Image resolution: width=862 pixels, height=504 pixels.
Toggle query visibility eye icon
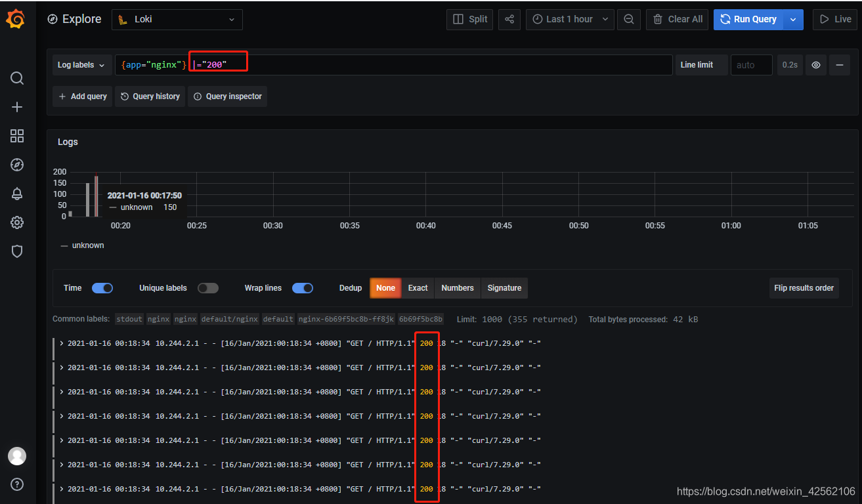[816, 65]
